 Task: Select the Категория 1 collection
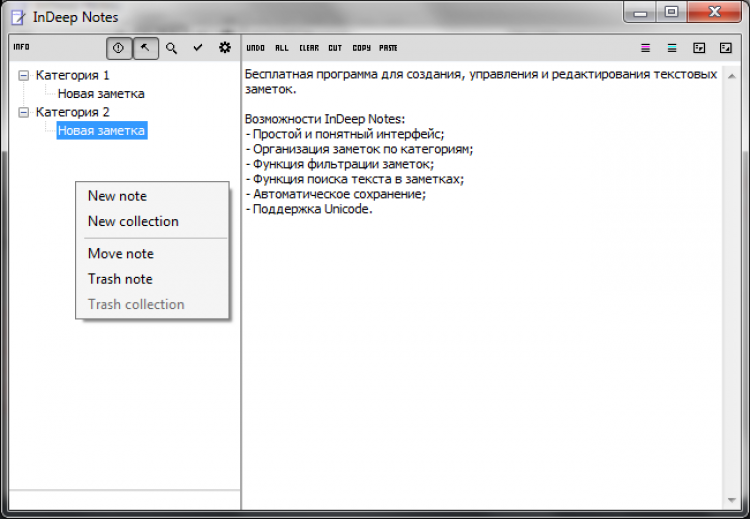click(72, 75)
